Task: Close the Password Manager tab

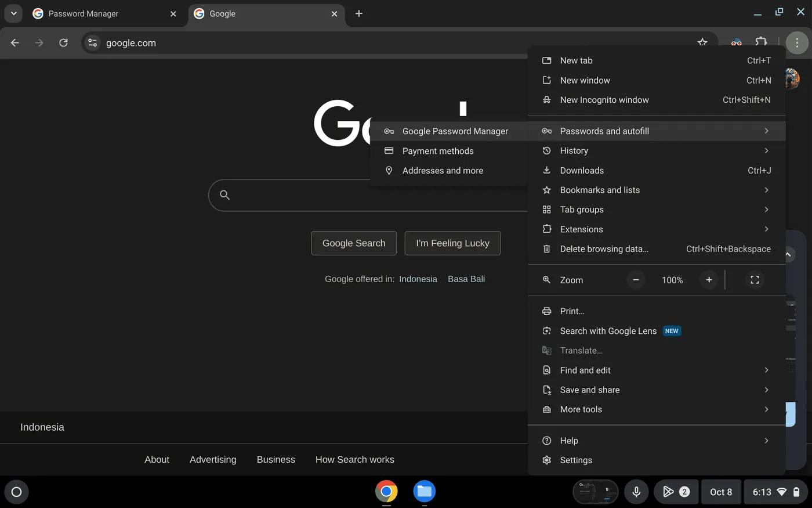Action: (173, 14)
